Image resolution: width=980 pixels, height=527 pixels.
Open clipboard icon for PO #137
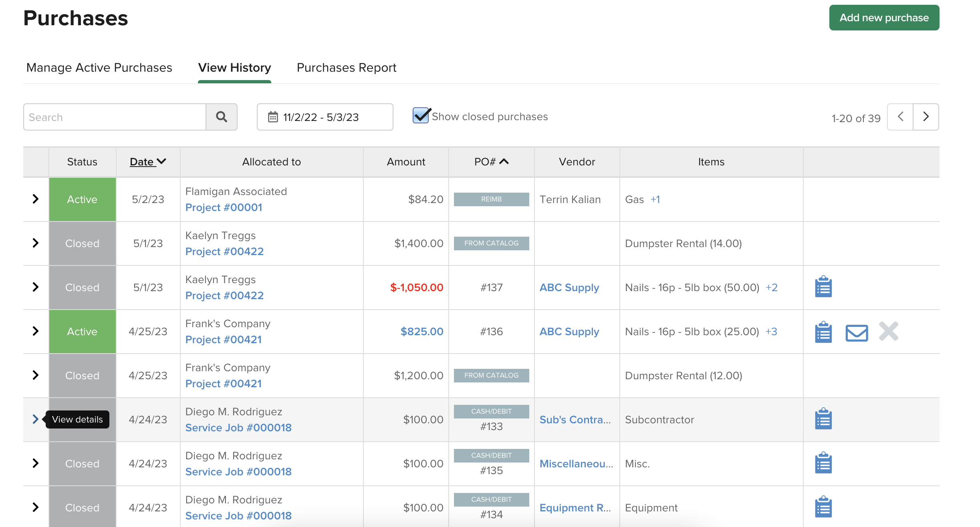823,287
